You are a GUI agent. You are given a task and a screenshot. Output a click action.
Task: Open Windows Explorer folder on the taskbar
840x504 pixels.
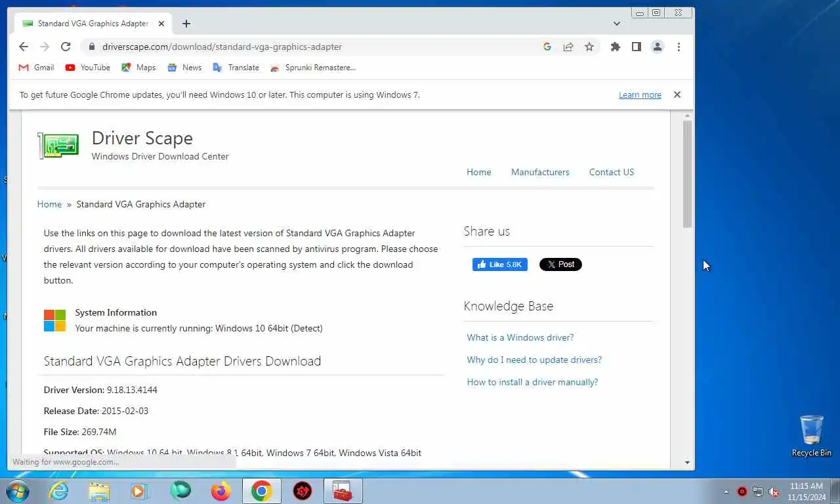(x=99, y=491)
